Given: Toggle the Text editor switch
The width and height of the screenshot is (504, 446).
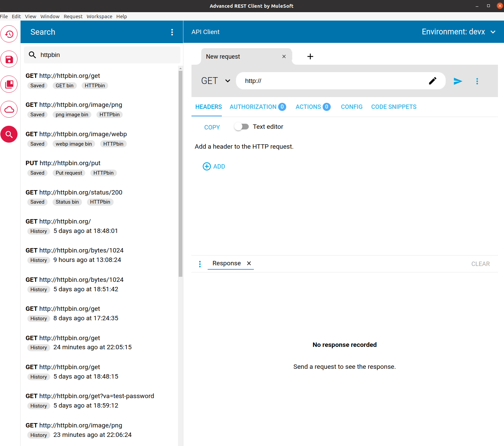Looking at the screenshot, I should (x=241, y=127).
